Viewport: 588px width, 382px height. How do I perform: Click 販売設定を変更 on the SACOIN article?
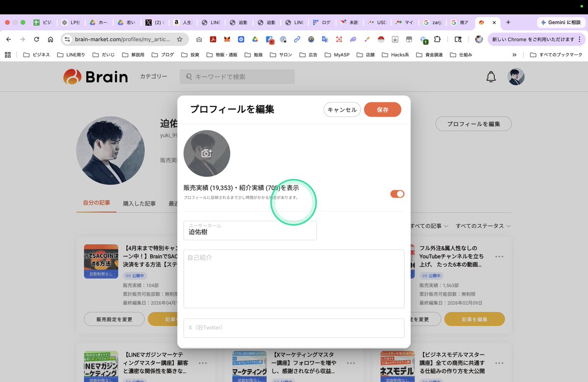click(x=114, y=319)
